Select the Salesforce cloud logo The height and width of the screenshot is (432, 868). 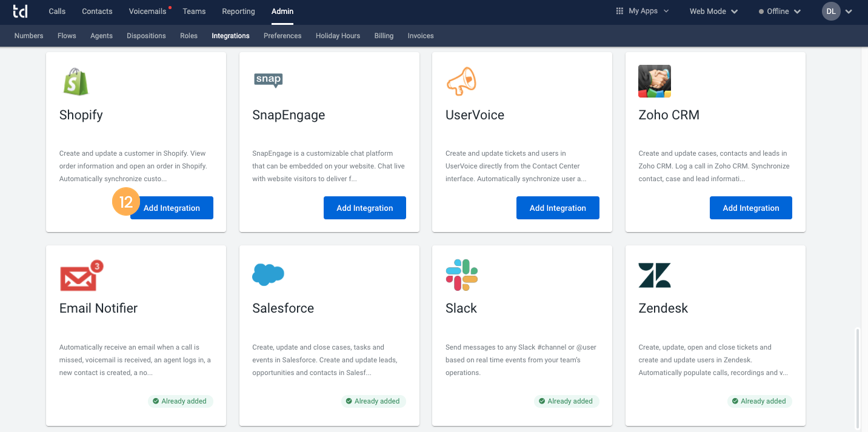pos(268,274)
